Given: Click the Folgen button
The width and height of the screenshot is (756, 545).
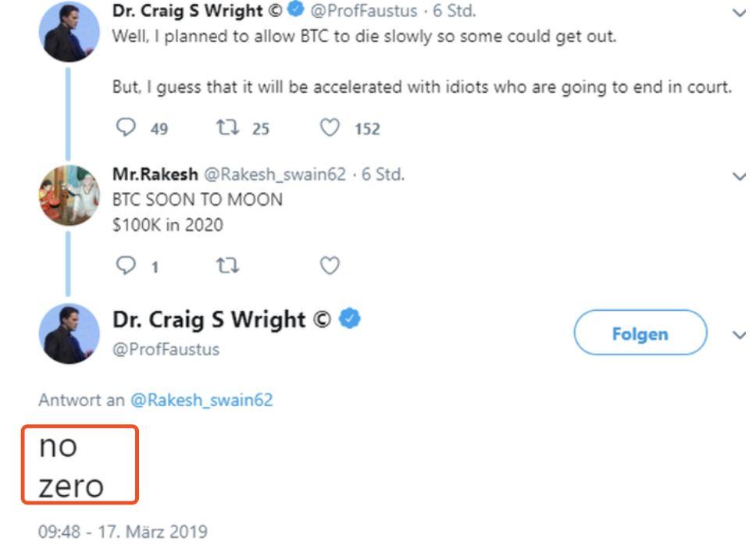Looking at the screenshot, I should click(x=640, y=333).
